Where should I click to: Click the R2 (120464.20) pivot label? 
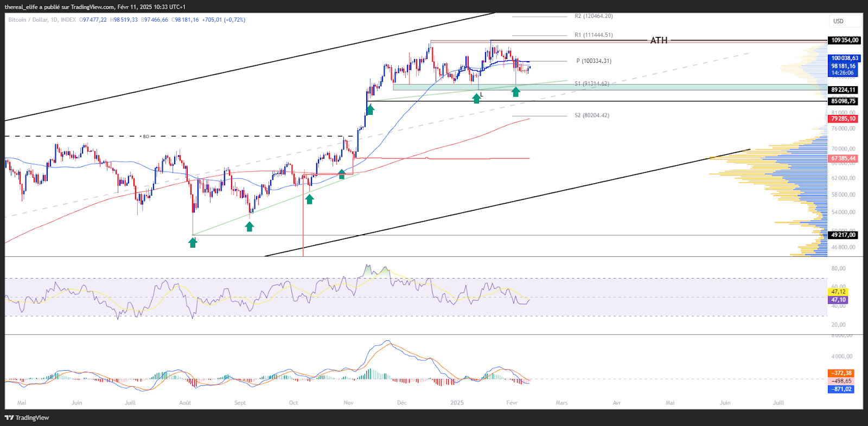click(x=593, y=16)
